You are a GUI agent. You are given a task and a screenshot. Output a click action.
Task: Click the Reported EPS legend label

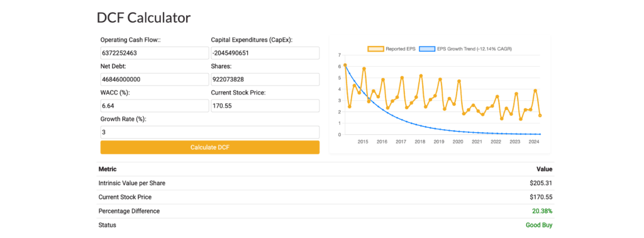point(400,49)
